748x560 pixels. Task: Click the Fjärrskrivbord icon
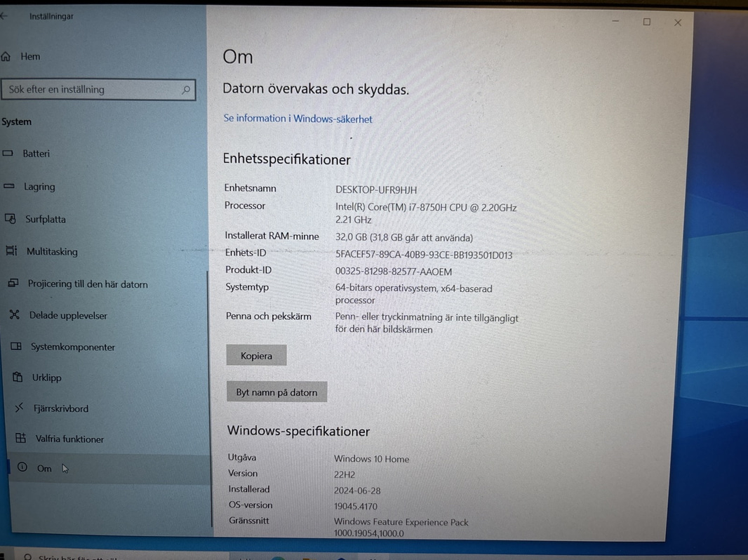pyautogui.click(x=19, y=408)
